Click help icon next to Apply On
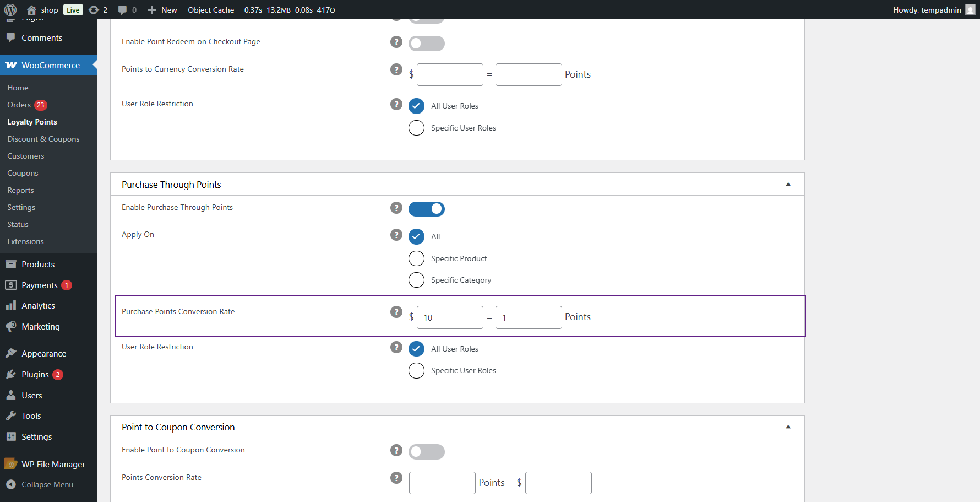The image size is (980, 502). [396, 235]
